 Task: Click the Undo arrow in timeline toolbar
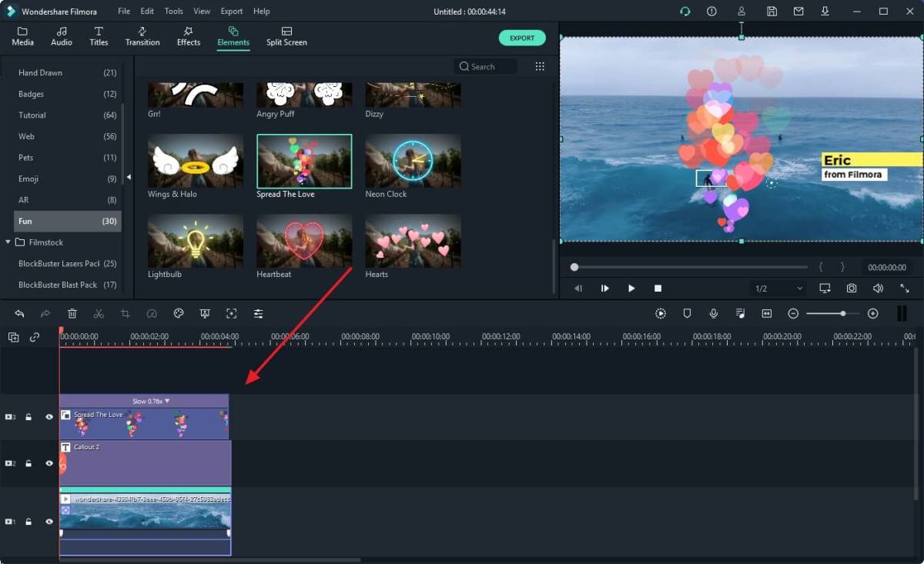[19, 314]
